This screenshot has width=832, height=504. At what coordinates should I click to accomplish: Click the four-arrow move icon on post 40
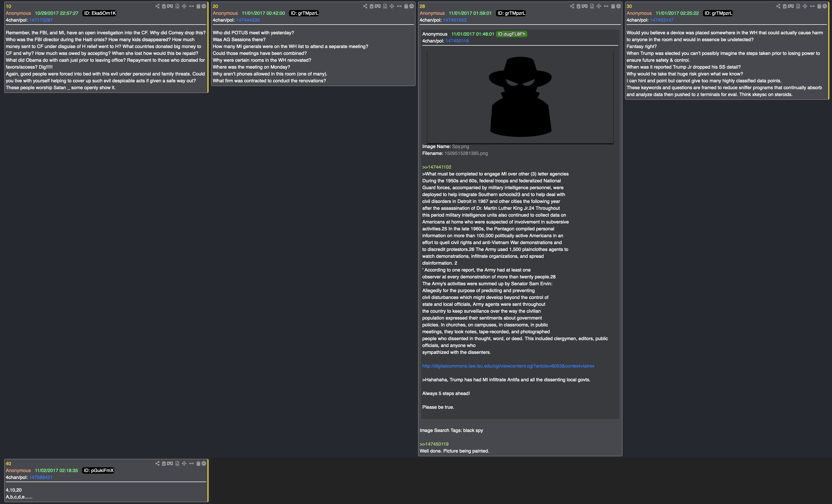coord(184,463)
